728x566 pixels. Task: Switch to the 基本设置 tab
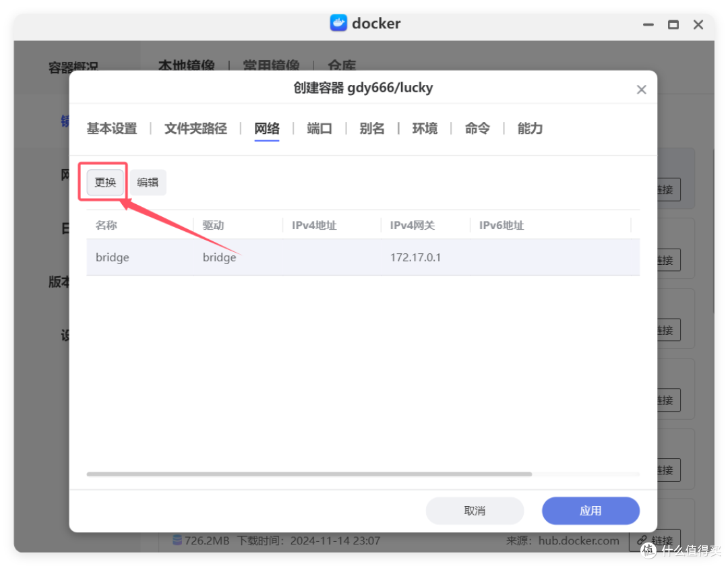(x=111, y=129)
